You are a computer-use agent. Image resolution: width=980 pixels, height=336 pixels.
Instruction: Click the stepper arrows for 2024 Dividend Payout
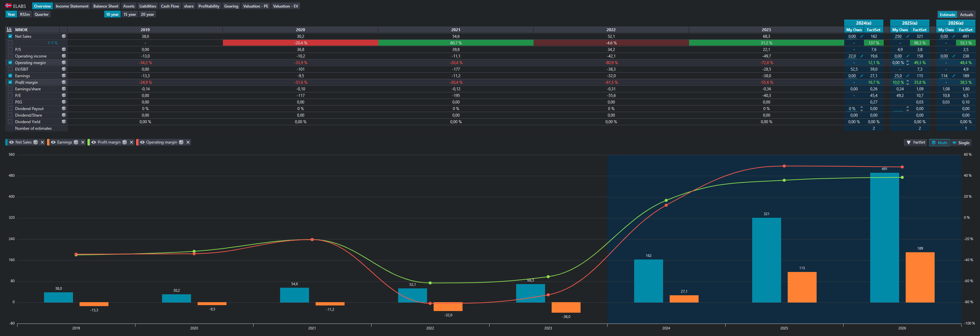862,109
